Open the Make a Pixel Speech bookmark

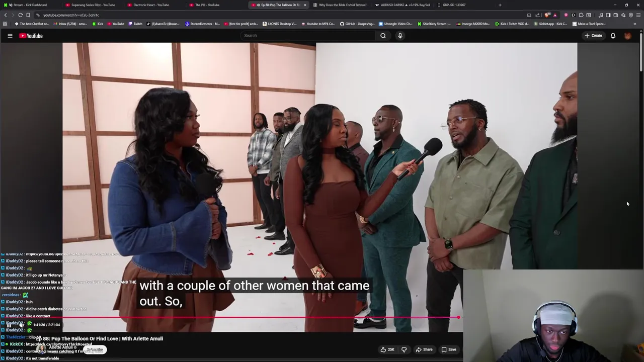[589, 24]
